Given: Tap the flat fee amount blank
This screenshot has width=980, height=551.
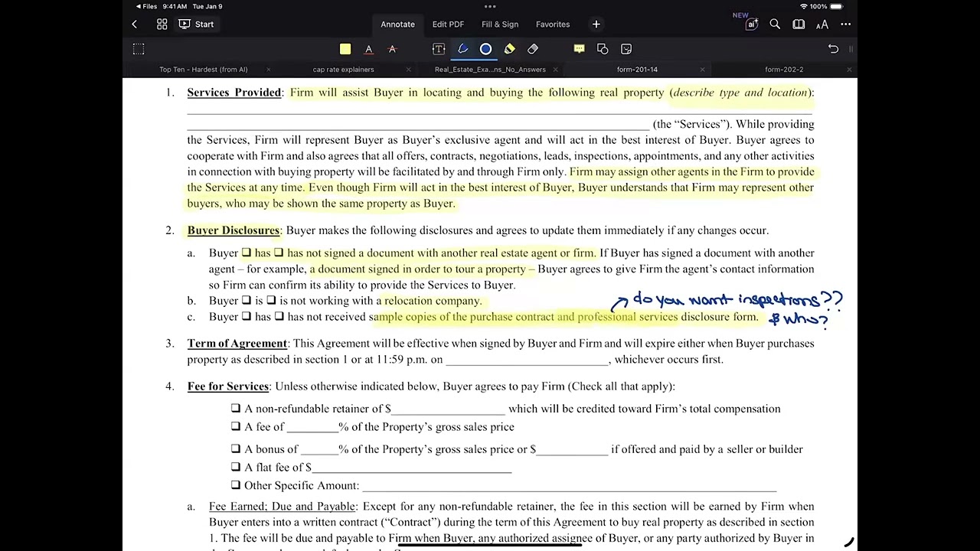Looking at the screenshot, I should click(x=412, y=468).
